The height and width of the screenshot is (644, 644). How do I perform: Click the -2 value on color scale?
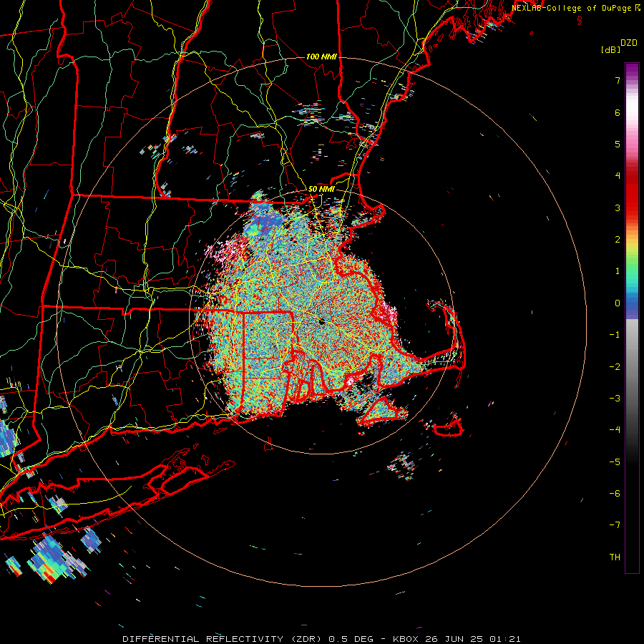(x=615, y=366)
